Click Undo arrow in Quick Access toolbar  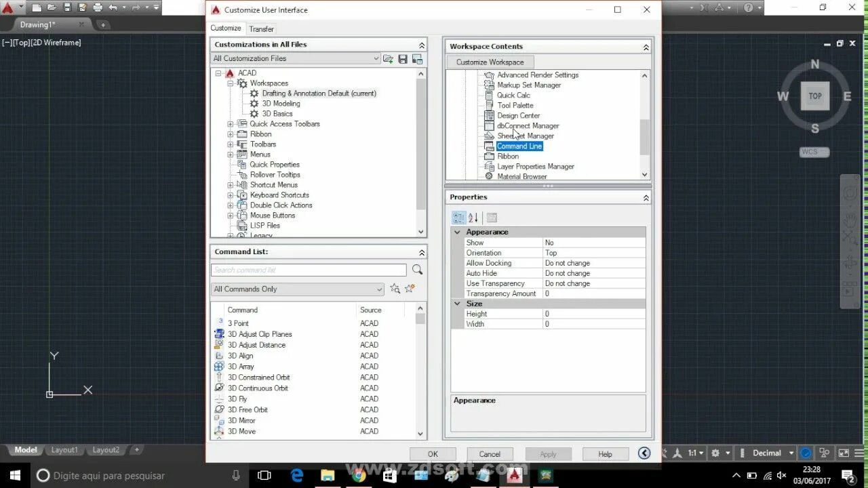tap(113, 8)
